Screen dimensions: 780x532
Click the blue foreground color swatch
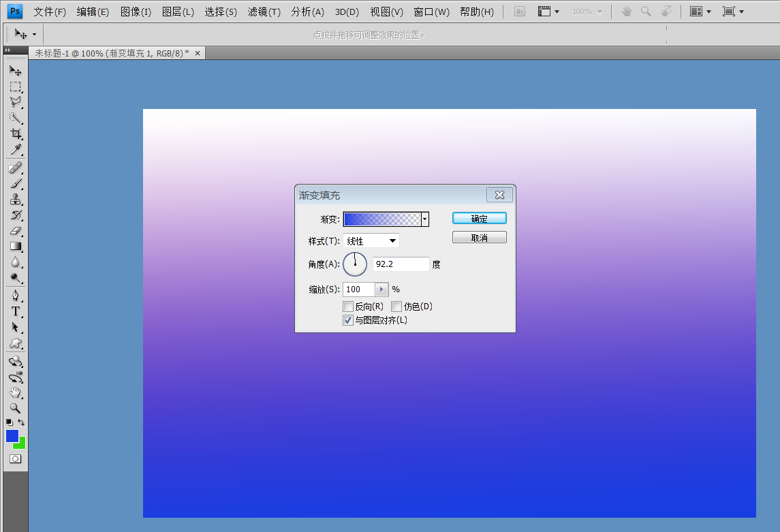click(12, 436)
